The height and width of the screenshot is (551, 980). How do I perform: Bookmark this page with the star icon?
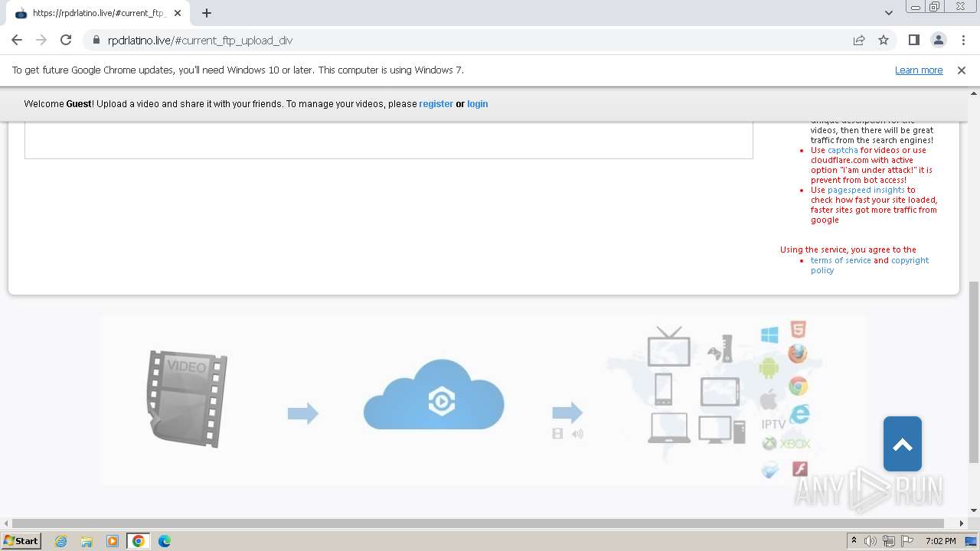coord(884,40)
